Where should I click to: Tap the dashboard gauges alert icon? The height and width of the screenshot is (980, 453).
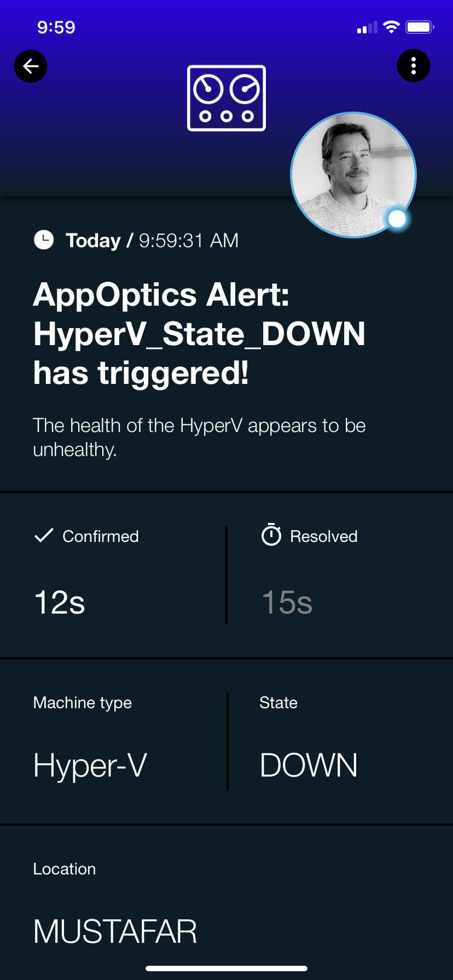pyautogui.click(x=226, y=98)
